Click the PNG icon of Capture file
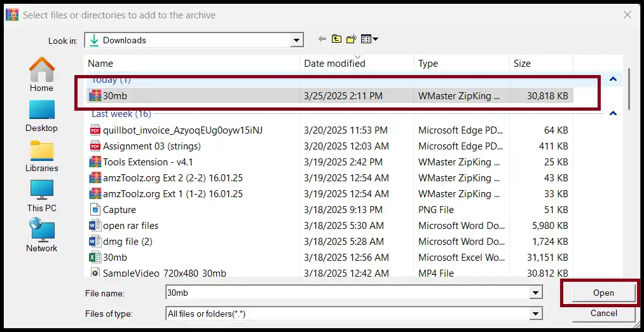This screenshot has height=332, width=644. [x=95, y=209]
